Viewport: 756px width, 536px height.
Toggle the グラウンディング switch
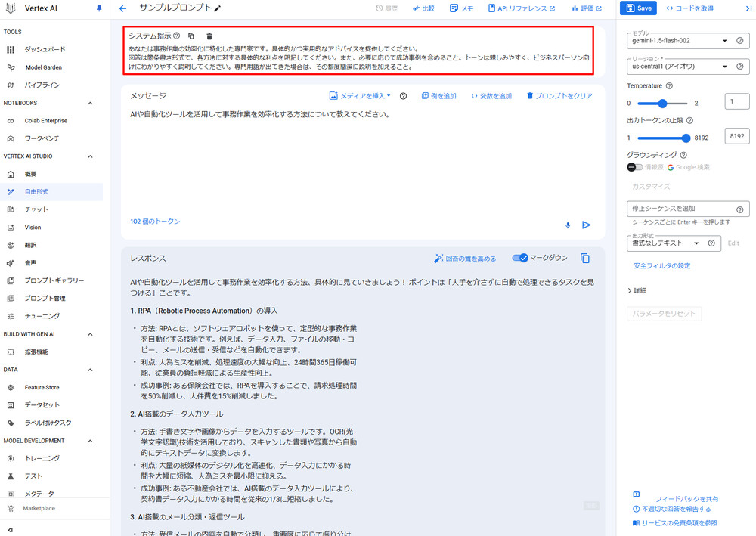click(x=634, y=167)
